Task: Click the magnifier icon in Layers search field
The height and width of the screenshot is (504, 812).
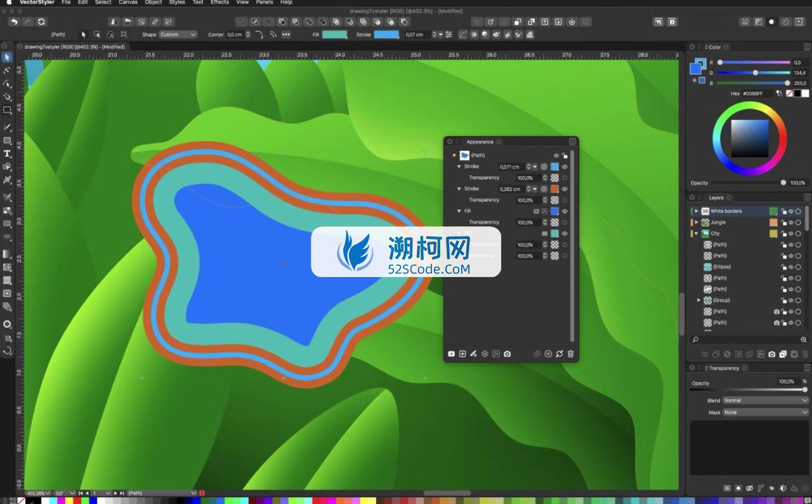Action: (695, 340)
